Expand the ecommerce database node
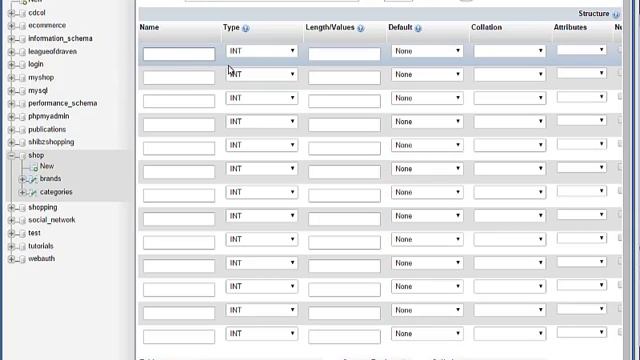The image size is (640, 360). [11, 26]
